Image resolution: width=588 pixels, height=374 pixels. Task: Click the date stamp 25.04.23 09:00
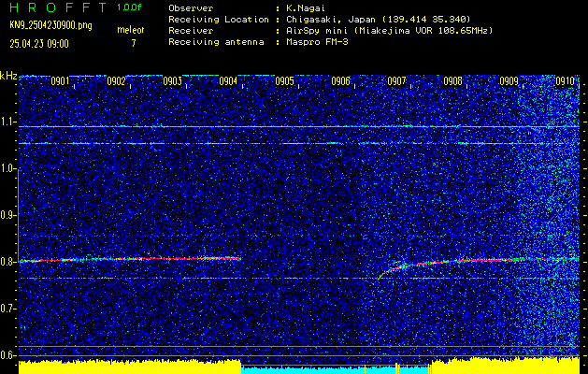click(39, 44)
